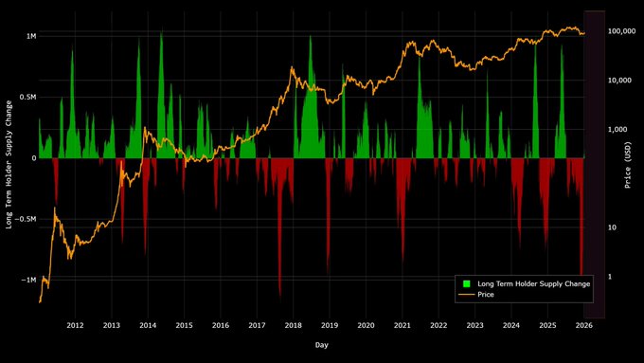Screen dimensions: 644x363
Task: Select the 2025 x-axis label
Action: click(x=547, y=325)
